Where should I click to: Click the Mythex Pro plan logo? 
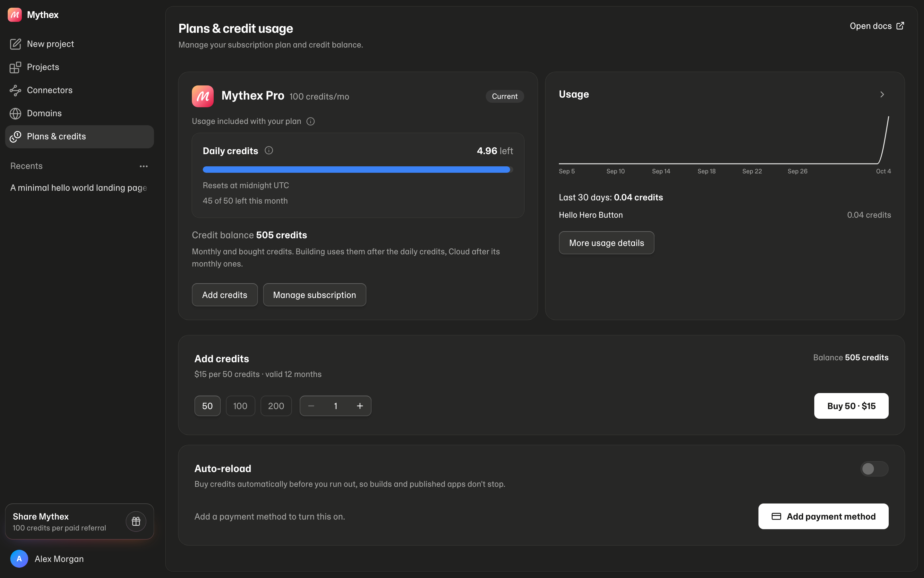pos(203,96)
